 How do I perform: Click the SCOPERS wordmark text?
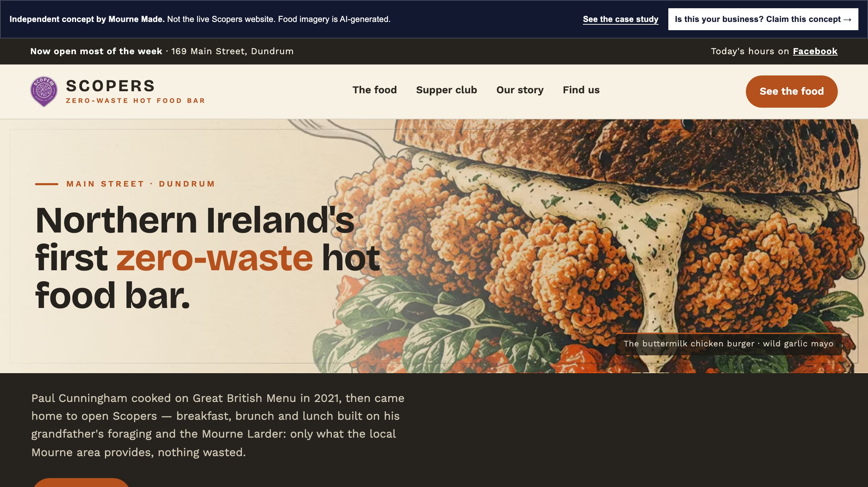[110, 86]
